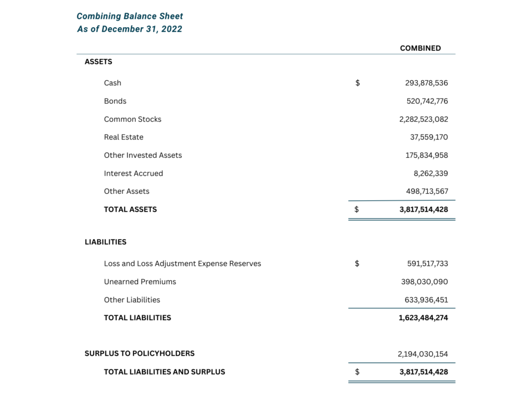Click the Real Estate value 37,559,170
532x396 pixels.
click(x=429, y=137)
